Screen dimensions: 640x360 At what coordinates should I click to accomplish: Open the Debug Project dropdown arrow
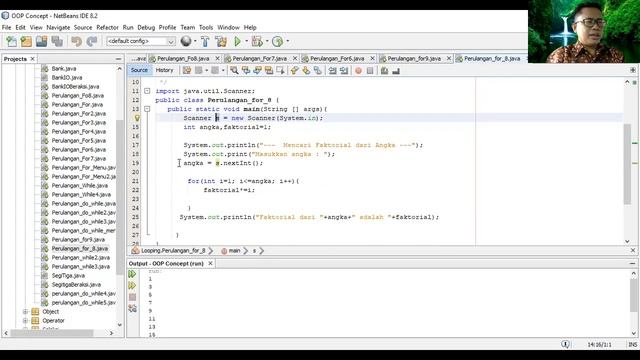(267, 41)
